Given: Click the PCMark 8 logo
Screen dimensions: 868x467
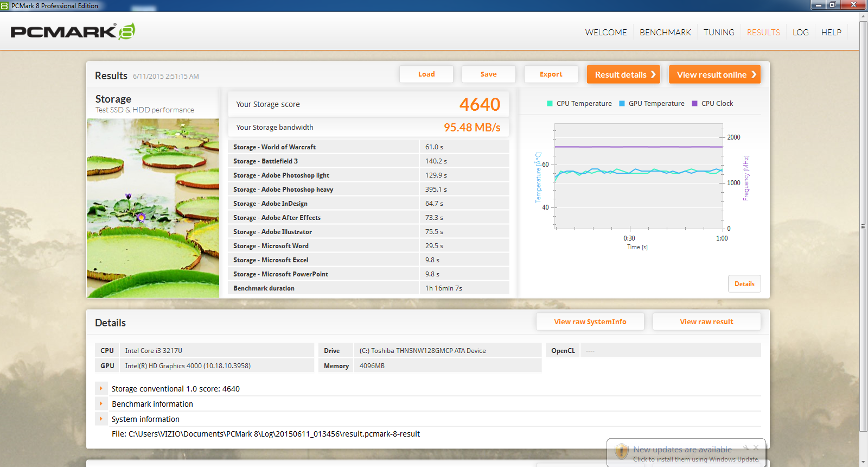Looking at the screenshot, I should point(73,31).
